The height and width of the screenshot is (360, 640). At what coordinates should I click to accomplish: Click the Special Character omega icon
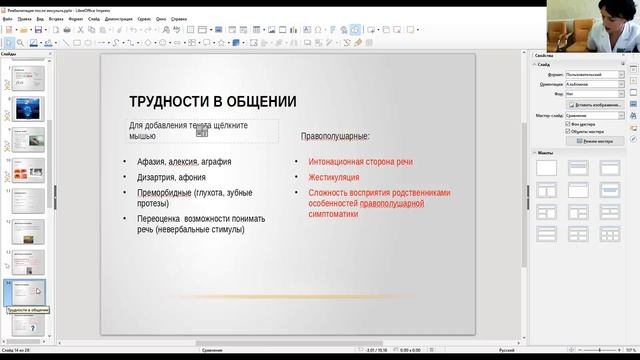coord(318,30)
